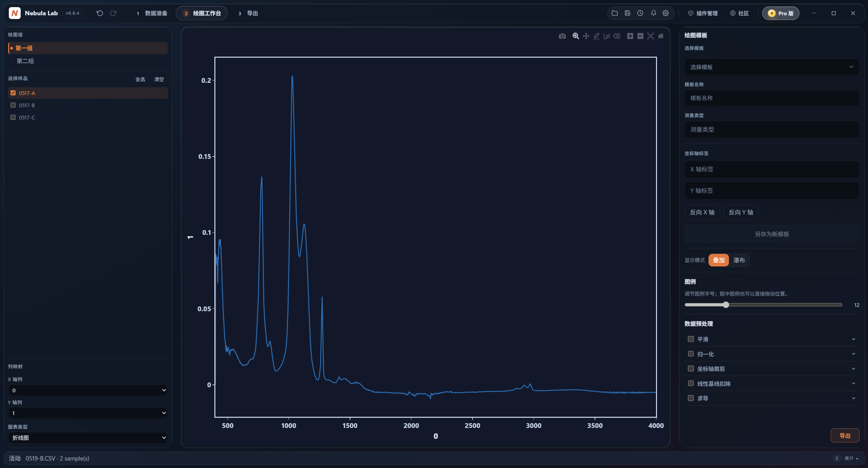This screenshot has height=468, width=868.
Task: Click the 反向 Y 轴 button
Action: pos(740,212)
